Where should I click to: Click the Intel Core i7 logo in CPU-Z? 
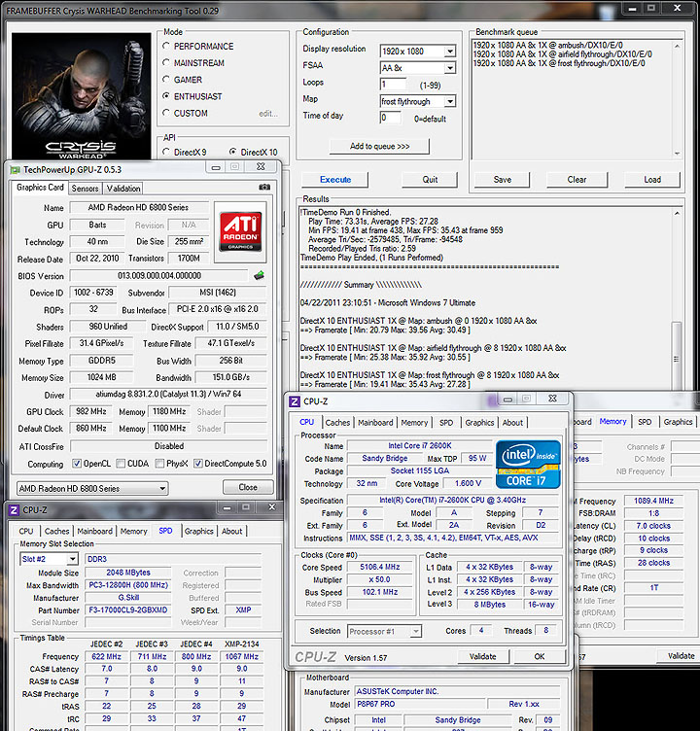(528, 465)
